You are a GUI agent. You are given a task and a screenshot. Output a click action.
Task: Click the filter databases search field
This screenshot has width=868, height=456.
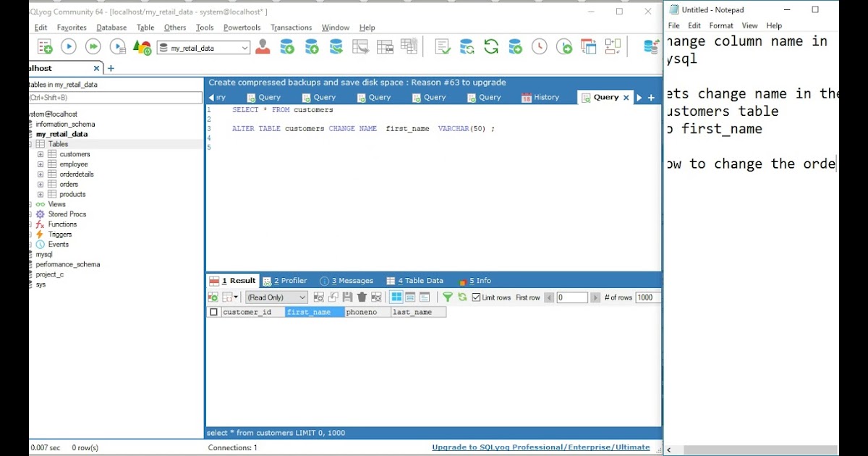[116, 98]
